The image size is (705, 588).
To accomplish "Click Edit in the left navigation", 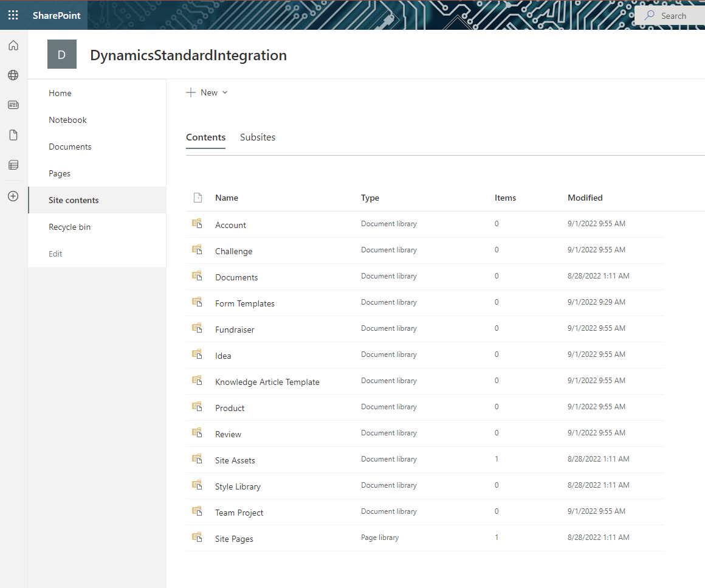I will (x=55, y=254).
